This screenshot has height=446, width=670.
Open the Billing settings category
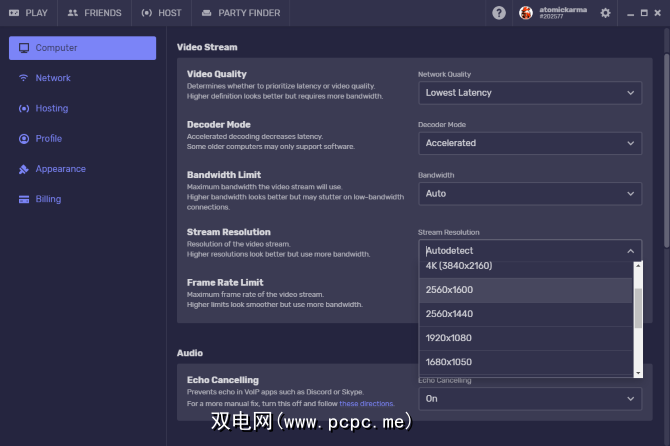82,199
